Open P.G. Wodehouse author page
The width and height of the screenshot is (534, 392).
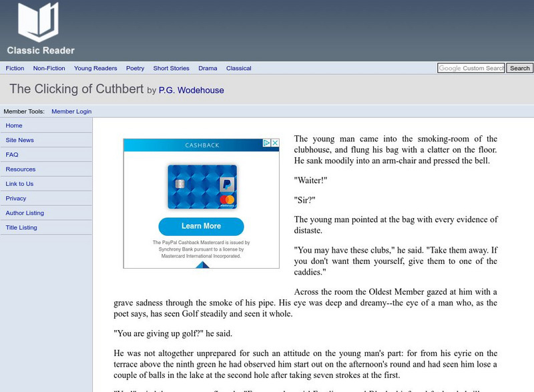[x=192, y=90]
